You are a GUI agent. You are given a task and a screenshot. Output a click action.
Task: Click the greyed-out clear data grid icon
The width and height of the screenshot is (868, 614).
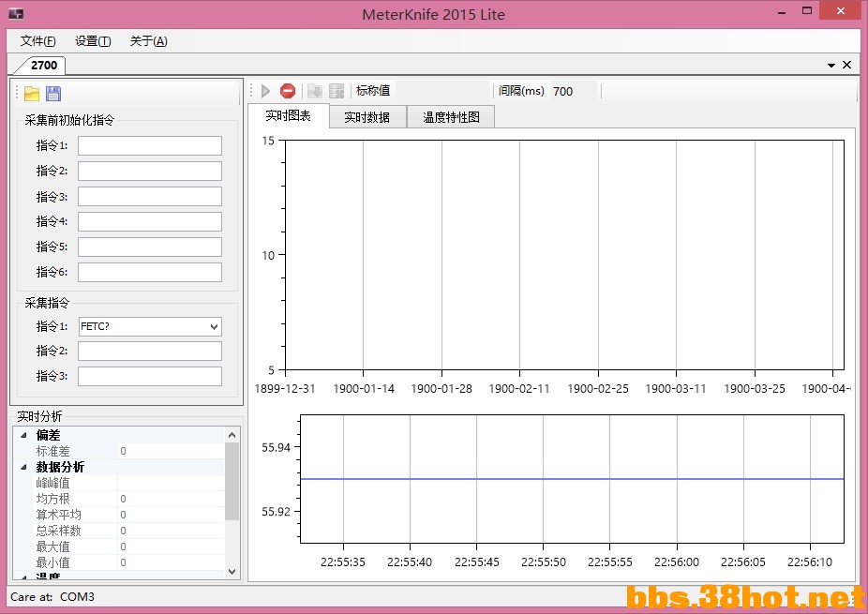[x=336, y=91]
